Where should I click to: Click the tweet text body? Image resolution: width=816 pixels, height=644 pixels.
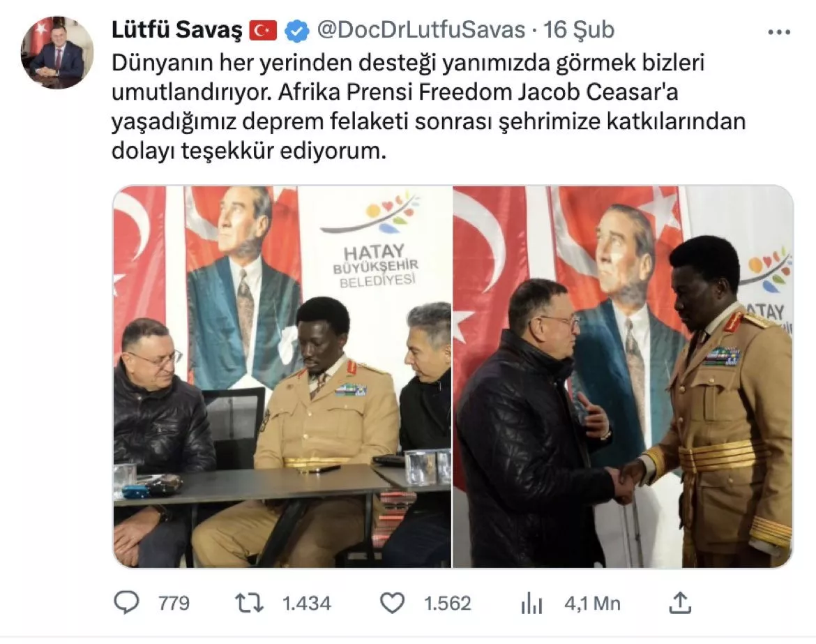[428, 107]
